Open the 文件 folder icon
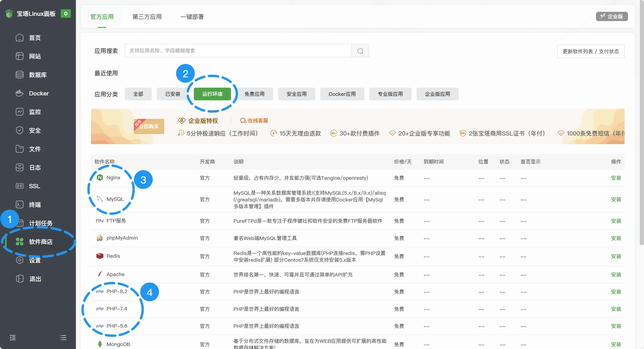The height and width of the screenshot is (349, 644). [20, 149]
